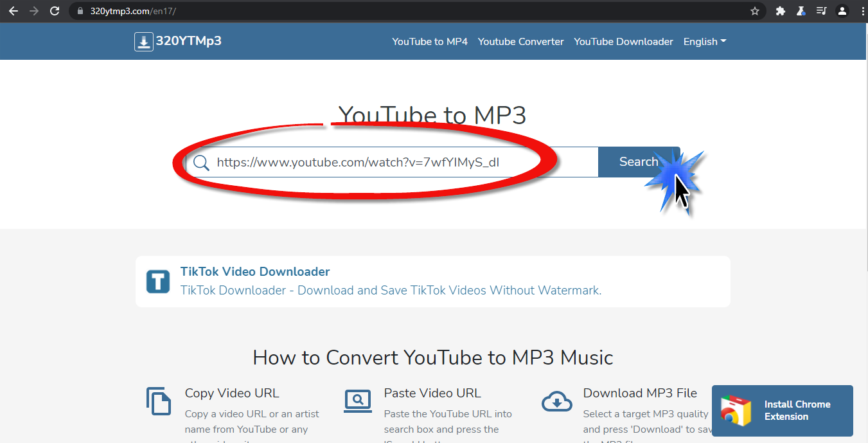This screenshot has width=868, height=443.
Task: Click the 'Paste the YouTube URL into' text
Action: pyautogui.click(x=448, y=413)
